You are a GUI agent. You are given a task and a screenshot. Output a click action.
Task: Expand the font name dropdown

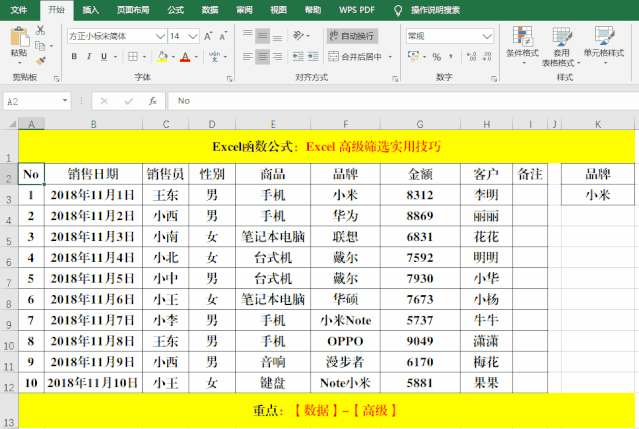[160, 35]
